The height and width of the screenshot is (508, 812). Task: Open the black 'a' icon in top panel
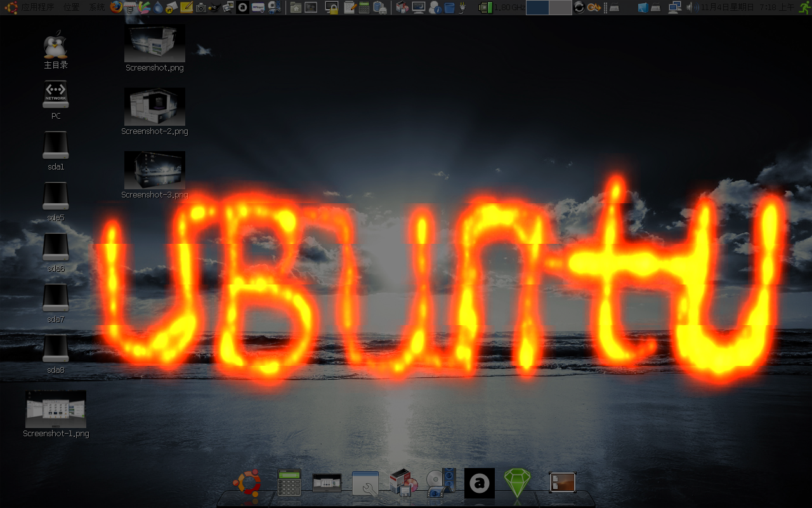tap(242, 8)
